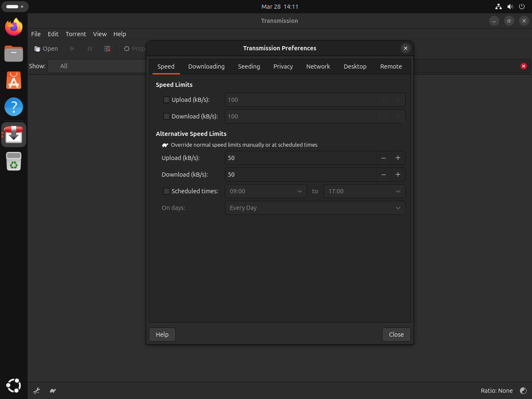
Task: Remove a torrent using the red-x list icon
Action: tap(107, 49)
